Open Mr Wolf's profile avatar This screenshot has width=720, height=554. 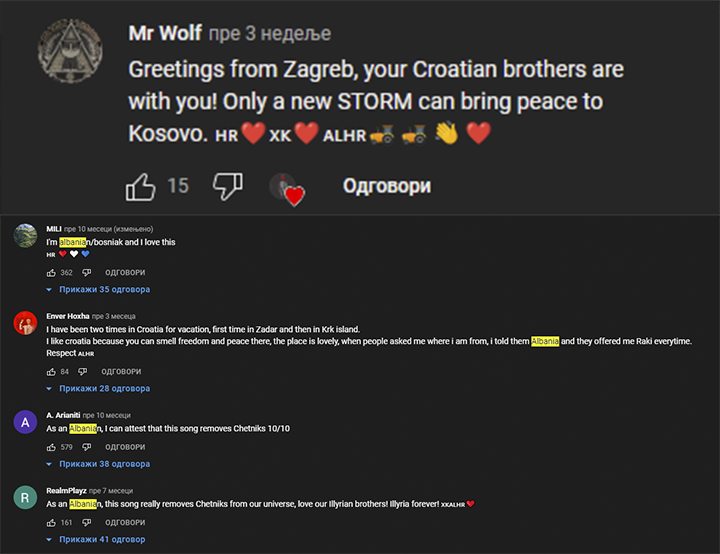click(70, 51)
